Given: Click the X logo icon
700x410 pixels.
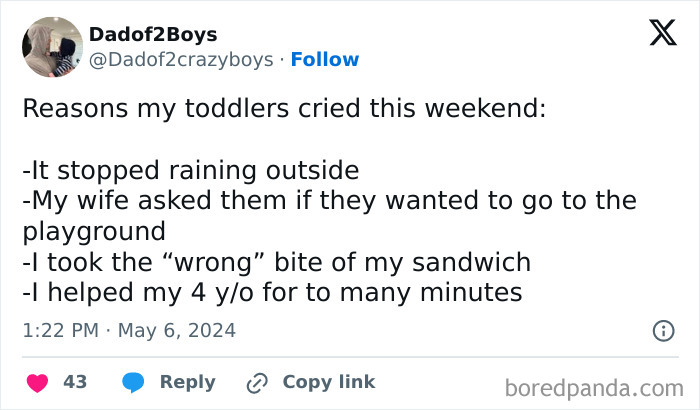Looking at the screenshot, I should pos(656,35).
